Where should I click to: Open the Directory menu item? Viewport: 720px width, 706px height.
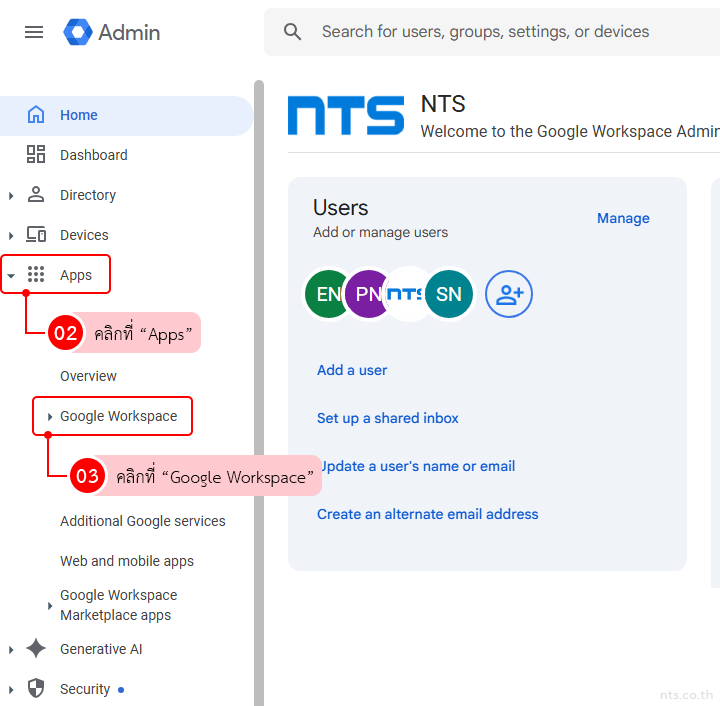88,195
